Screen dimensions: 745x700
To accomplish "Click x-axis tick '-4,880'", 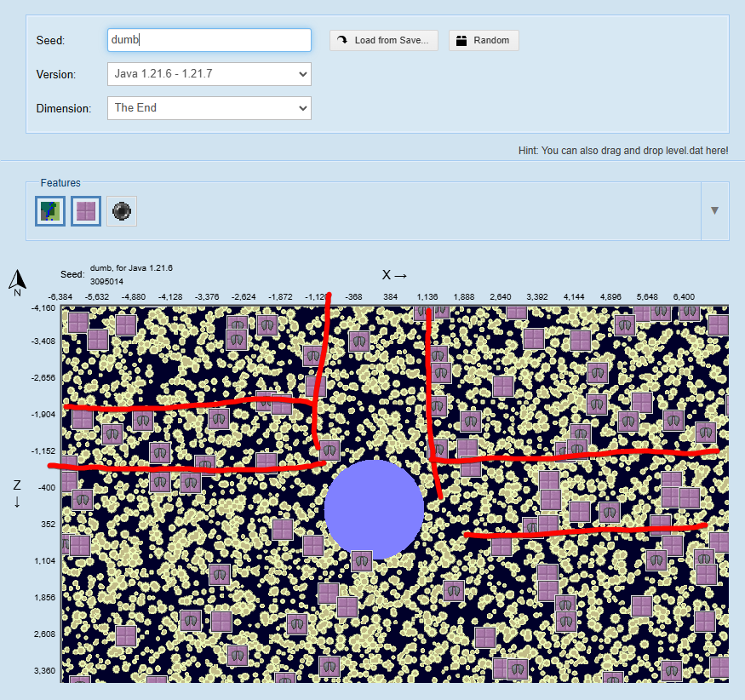I will point(134,297).
